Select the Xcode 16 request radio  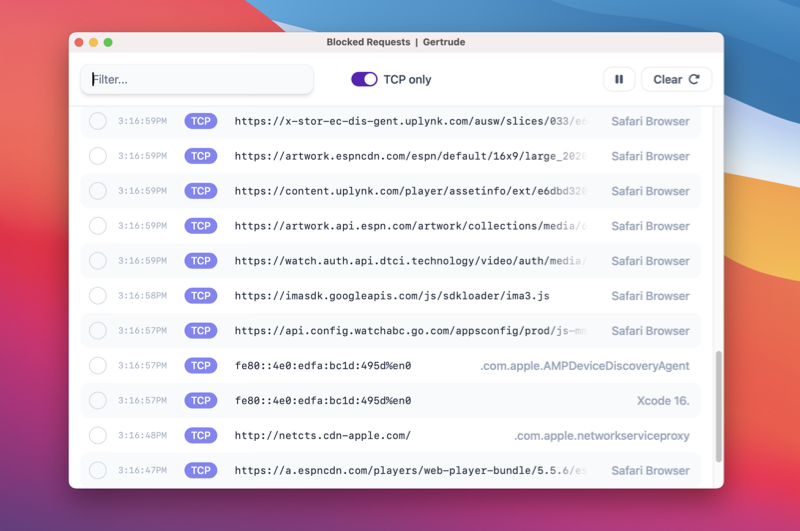98,401
